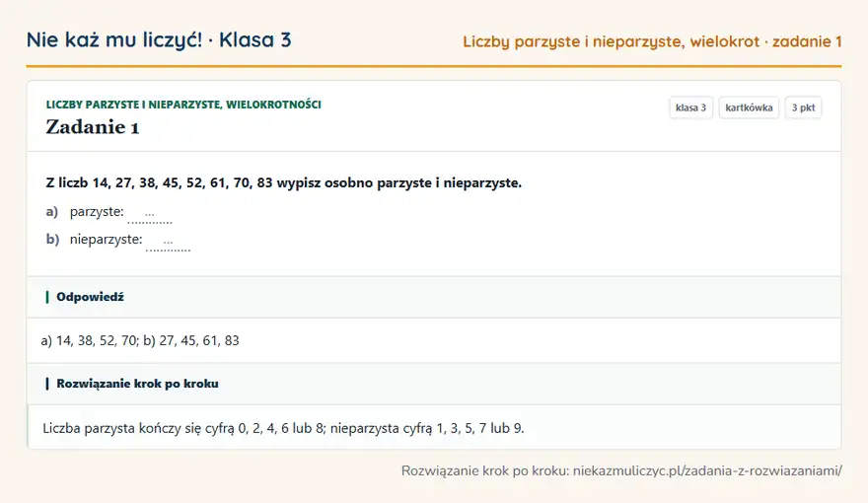Screen dimensions: 868x503
Task: Click the orange 'Liczby parzyste i nieparzyste, wielokrot · zadanie 1' header
Action: click(652, 41)
